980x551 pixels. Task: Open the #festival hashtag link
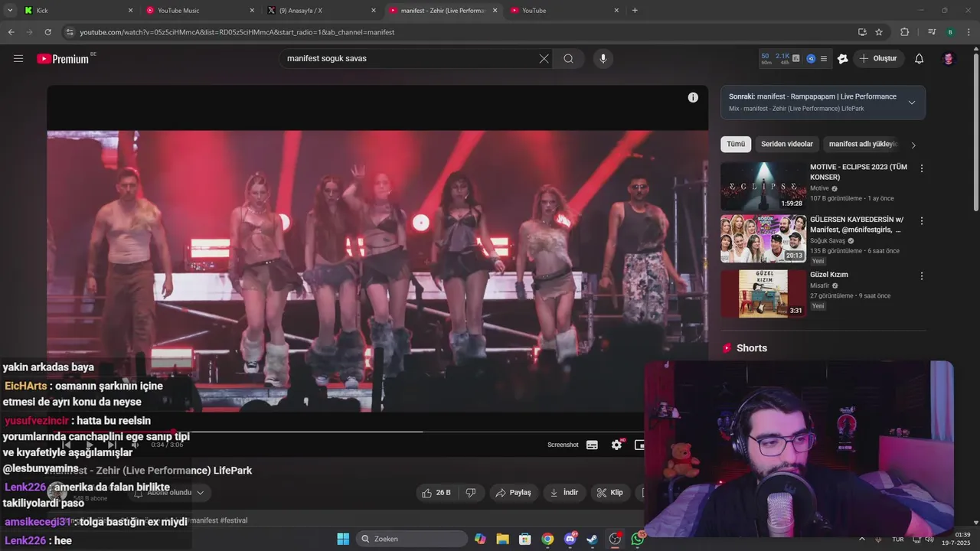tap(234, 520)
